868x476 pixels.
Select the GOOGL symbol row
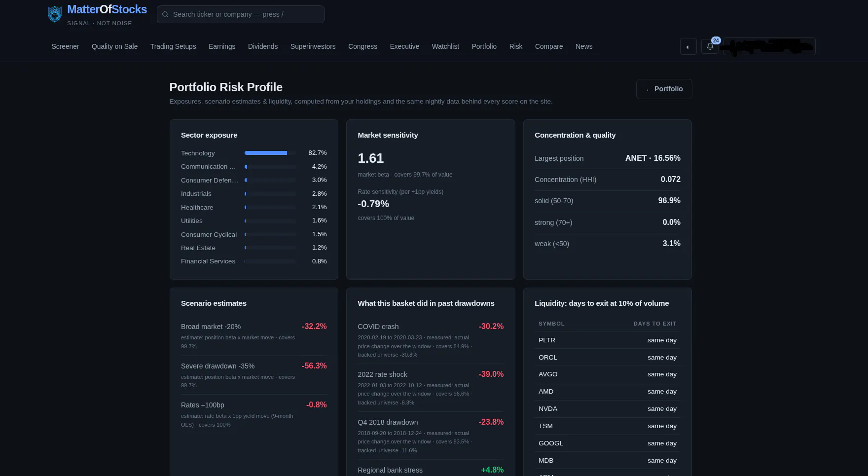click(608, 443)
